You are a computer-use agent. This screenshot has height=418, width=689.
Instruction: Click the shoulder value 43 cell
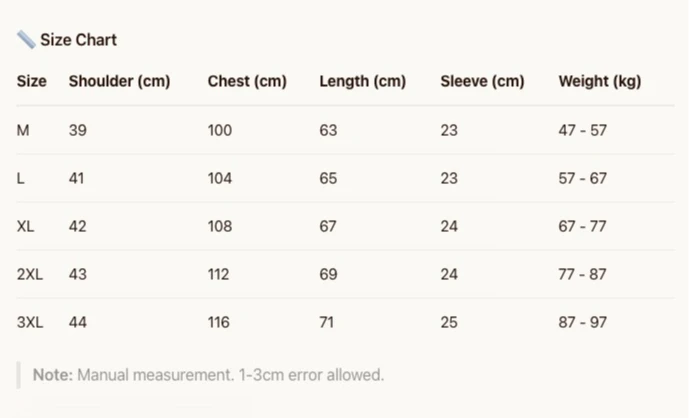click(x=78, y=274)
